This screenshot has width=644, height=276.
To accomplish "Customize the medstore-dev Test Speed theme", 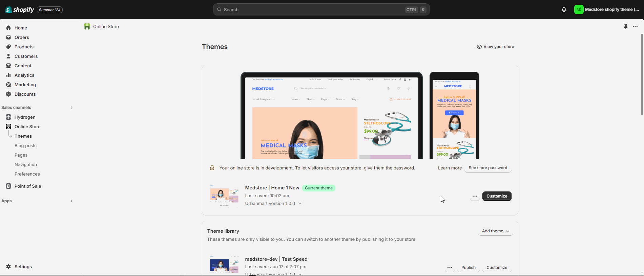I will coord(497,268).
